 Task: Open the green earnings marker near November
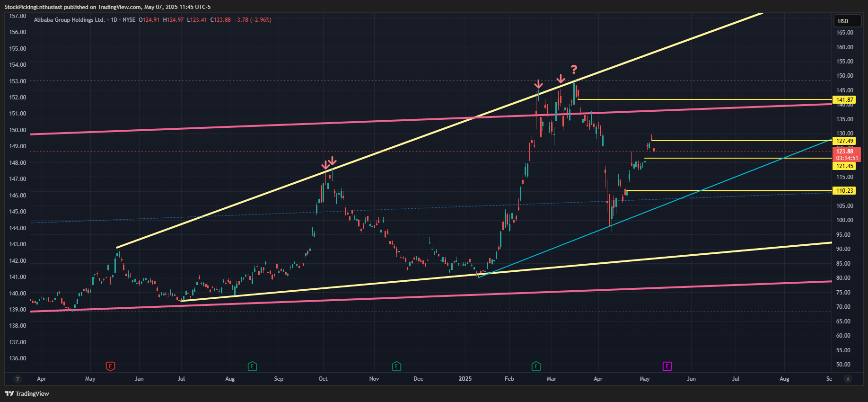tap(396, 366)
